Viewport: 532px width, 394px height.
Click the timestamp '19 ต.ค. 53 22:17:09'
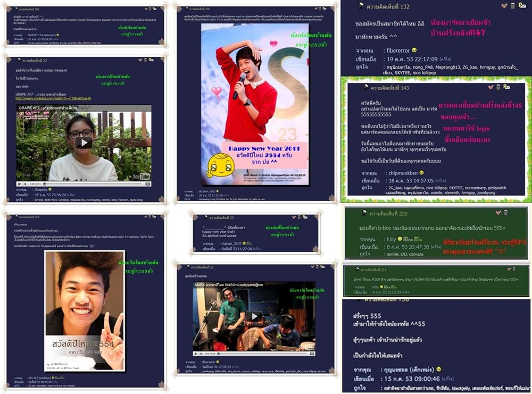[x=412, y=60]
